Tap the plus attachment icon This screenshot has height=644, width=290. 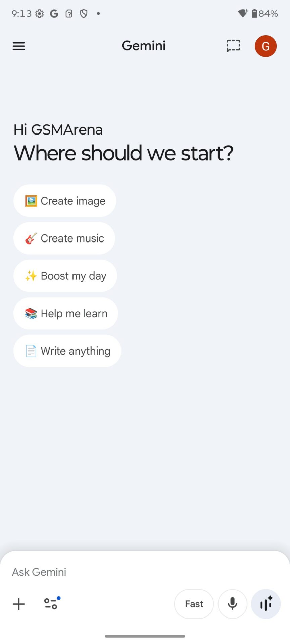tap(19, 604)
